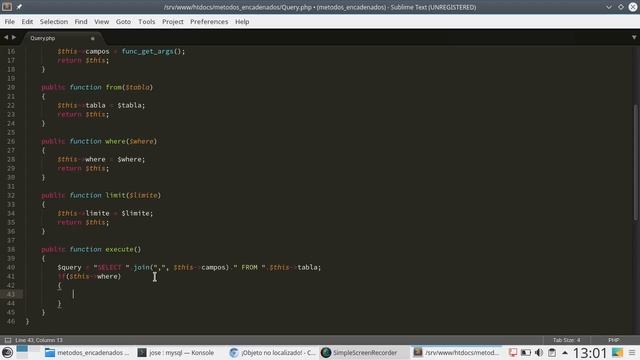Click the Sublime Text window menu icon
This screenshot has width=640, height=360.
pos(7,7)
